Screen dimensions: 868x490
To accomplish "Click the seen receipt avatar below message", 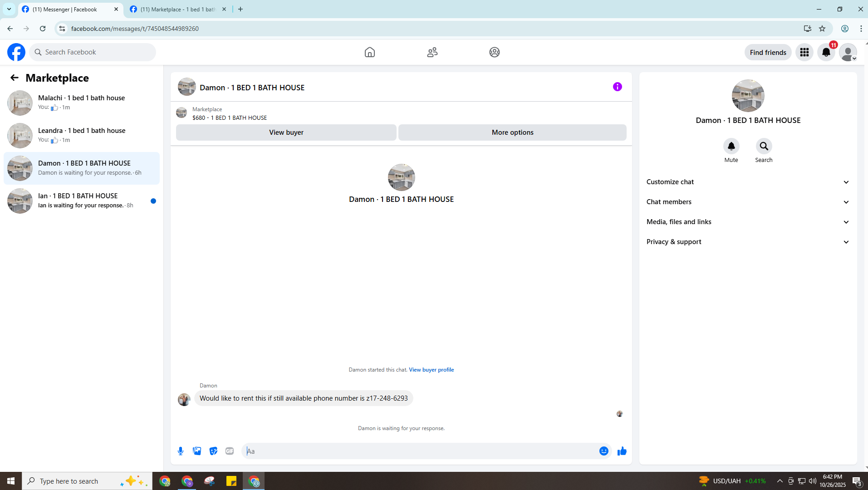I will click(620, 414).
